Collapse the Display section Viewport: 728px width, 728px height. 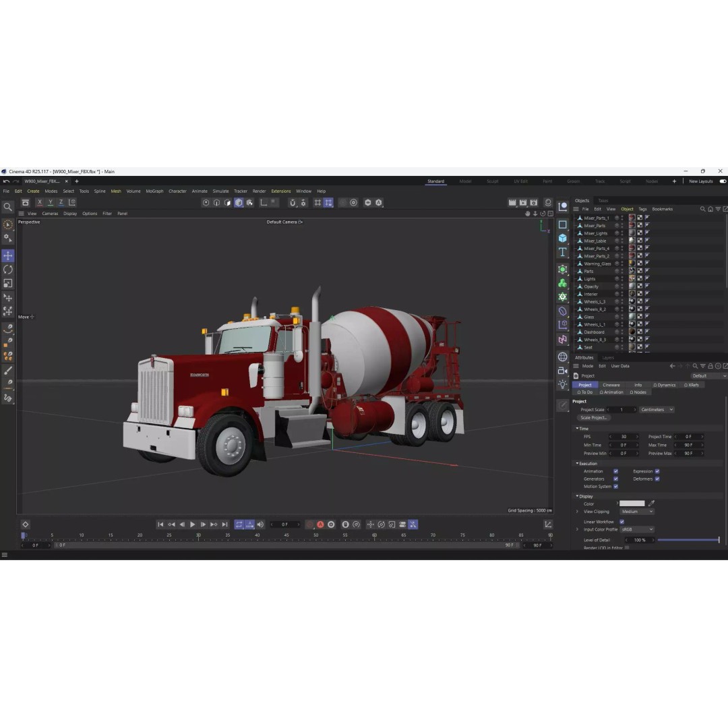coord(577,496)
